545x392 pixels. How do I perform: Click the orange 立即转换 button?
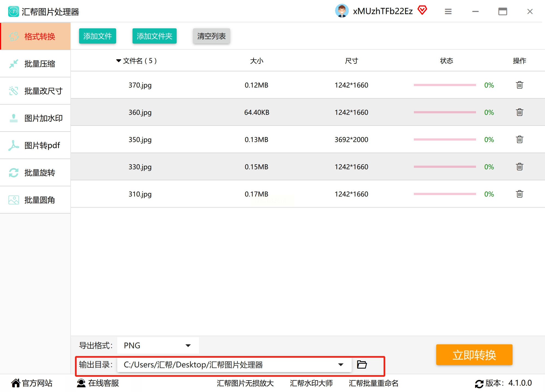(474, 355)
